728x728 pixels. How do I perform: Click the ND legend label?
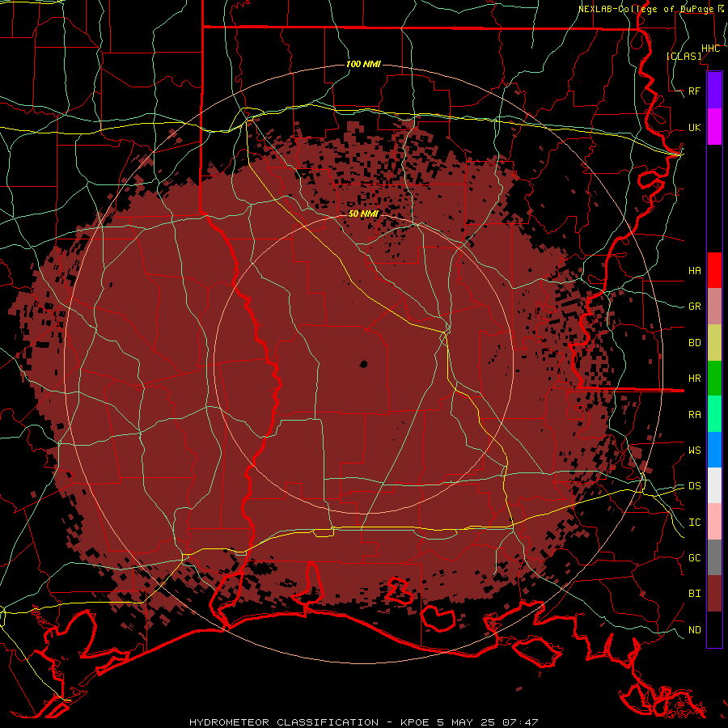pos(694,630)
